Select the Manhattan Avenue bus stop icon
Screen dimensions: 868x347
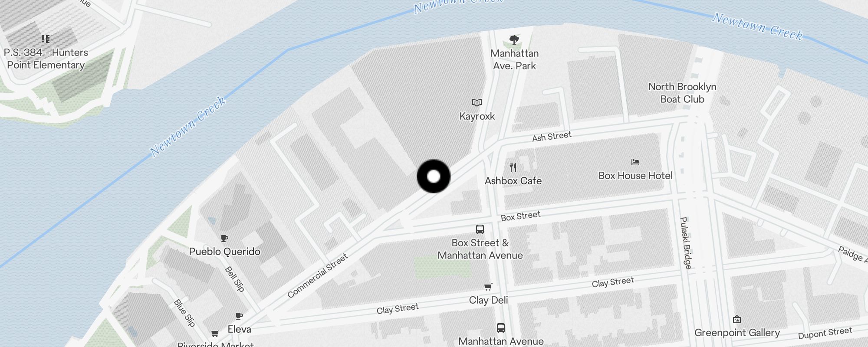coord(500,327)
